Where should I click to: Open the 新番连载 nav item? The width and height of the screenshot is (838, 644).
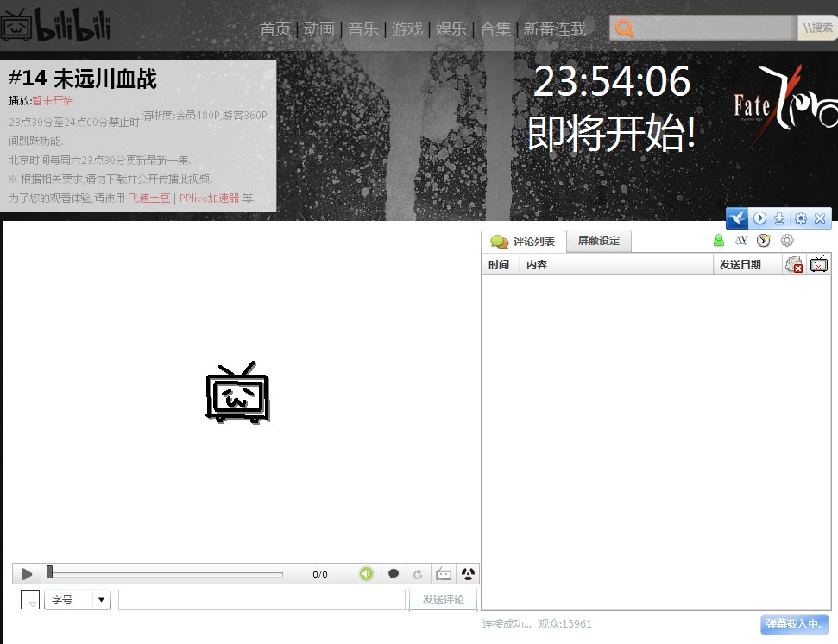[555, 28]
